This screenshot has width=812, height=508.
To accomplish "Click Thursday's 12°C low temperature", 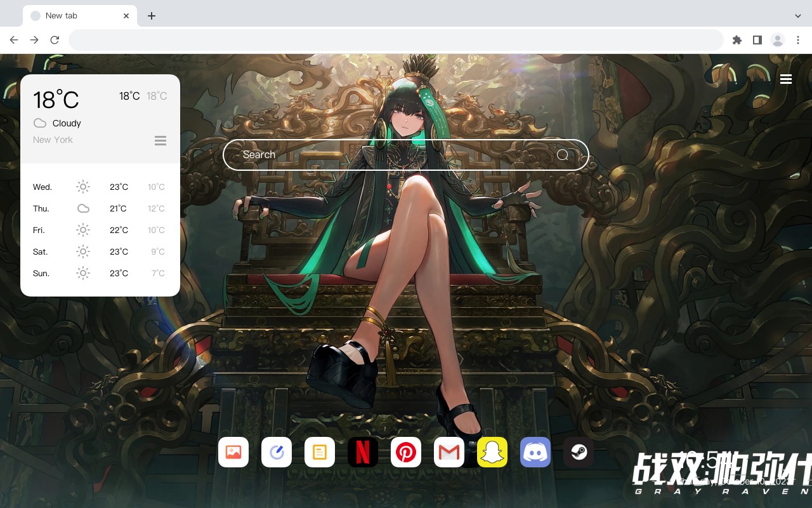I will pos(156,208).
